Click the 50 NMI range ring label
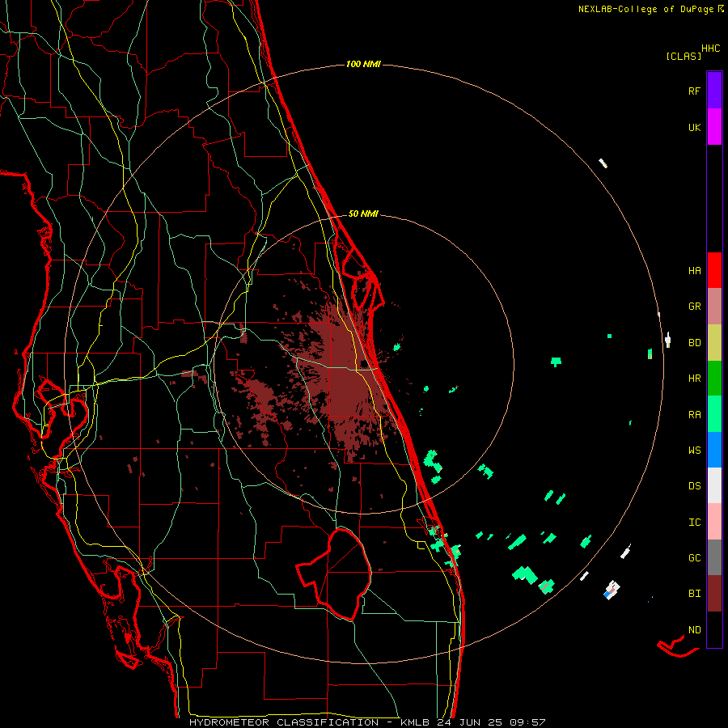The width and height of the screenshot is (728, 728). [x=363, y=214]
